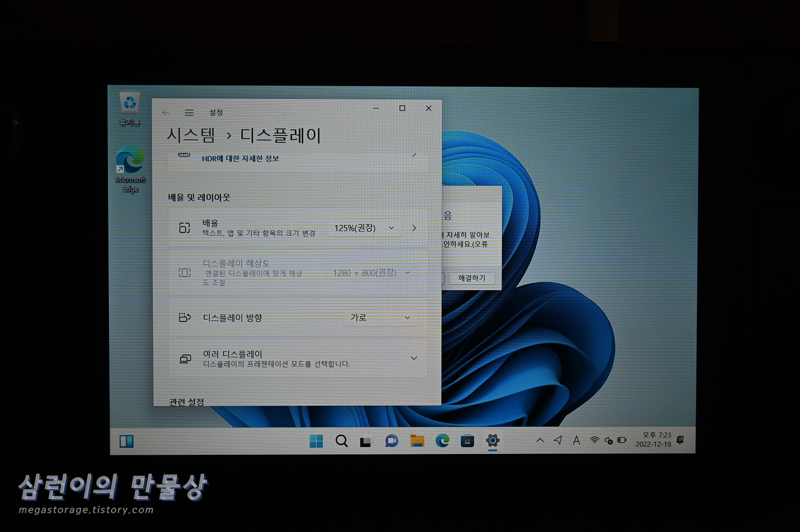Viewport: 800px width, 532px height.
Task: Click the Settings gear taskbar icon
Action: (x=492, y=441)
